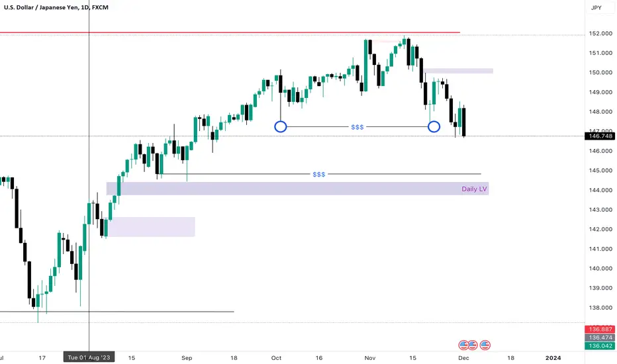Select the left blue circle on upper $$$ line
Image resolution: width=617 pixels, height=364 pixels.
pyautogui.click(x=281, y=126)
